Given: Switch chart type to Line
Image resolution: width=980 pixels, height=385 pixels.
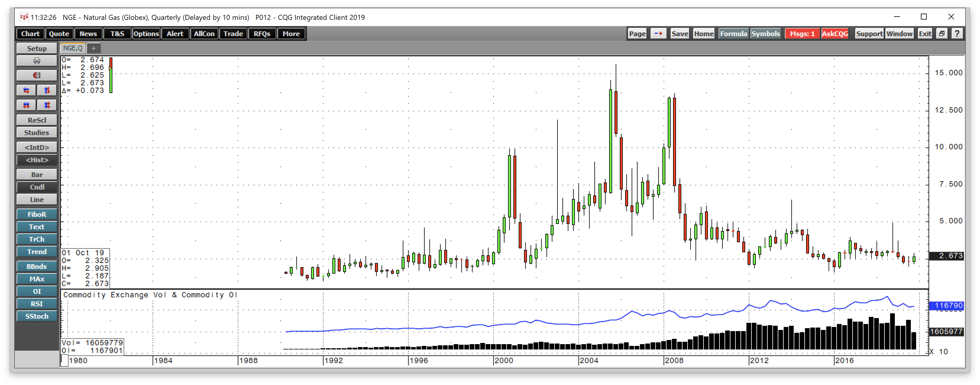Looking at the screenshot, I should coord(37,200).
